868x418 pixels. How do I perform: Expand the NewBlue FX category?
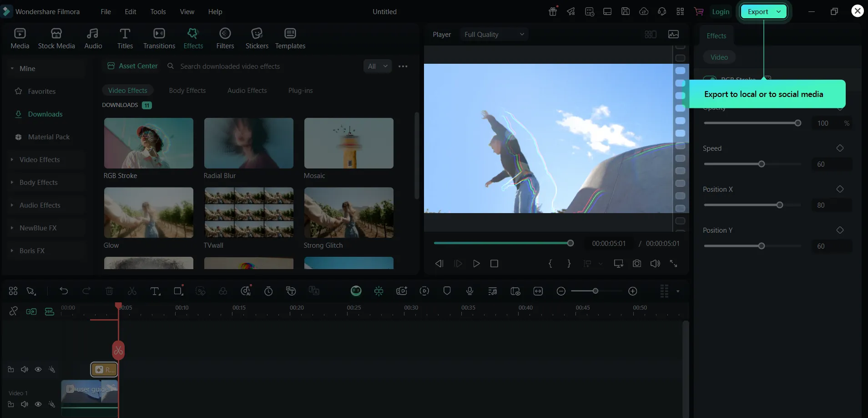coord(38,228)
